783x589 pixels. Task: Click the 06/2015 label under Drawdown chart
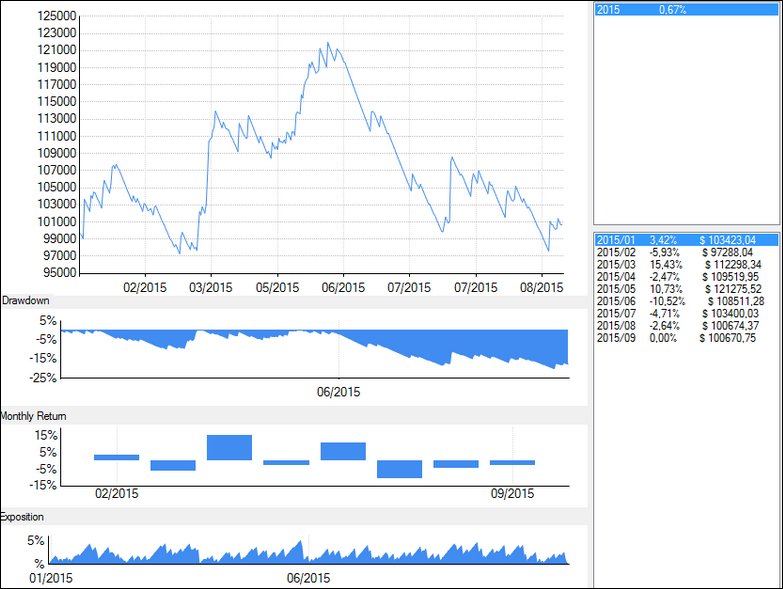pos(338,392)
